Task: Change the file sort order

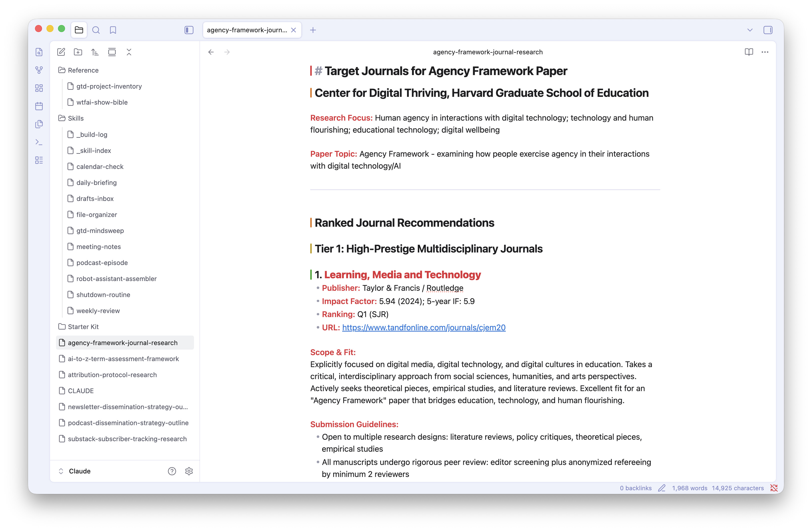Action: [x=95, y=52]
